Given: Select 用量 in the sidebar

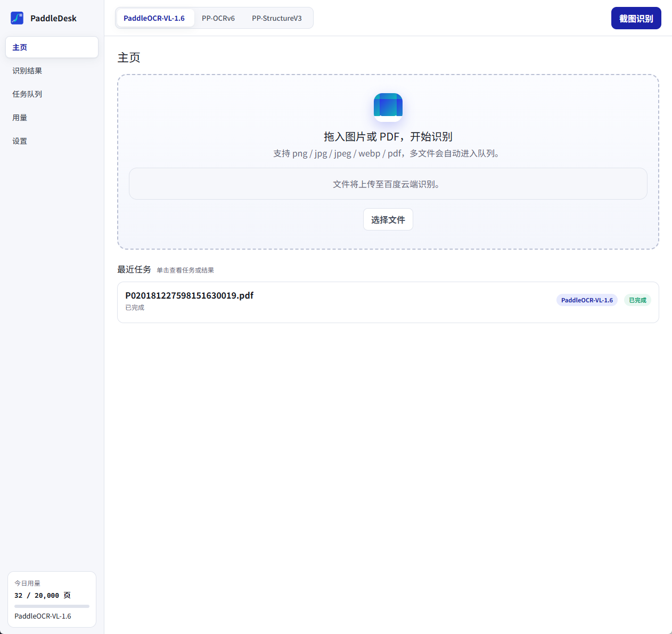Looking at the screenshot, I should pos(52,118).
